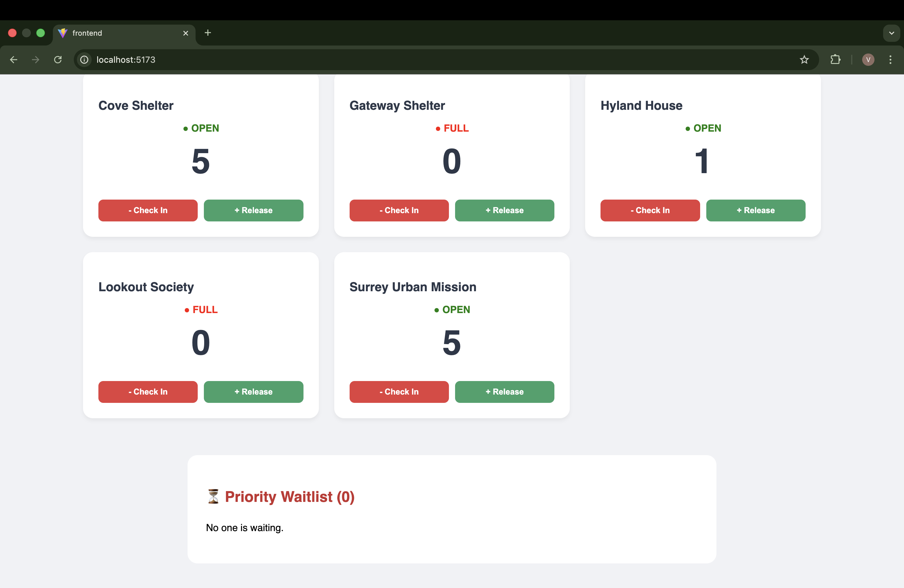View site information icon in address bar

coord(84,60)
